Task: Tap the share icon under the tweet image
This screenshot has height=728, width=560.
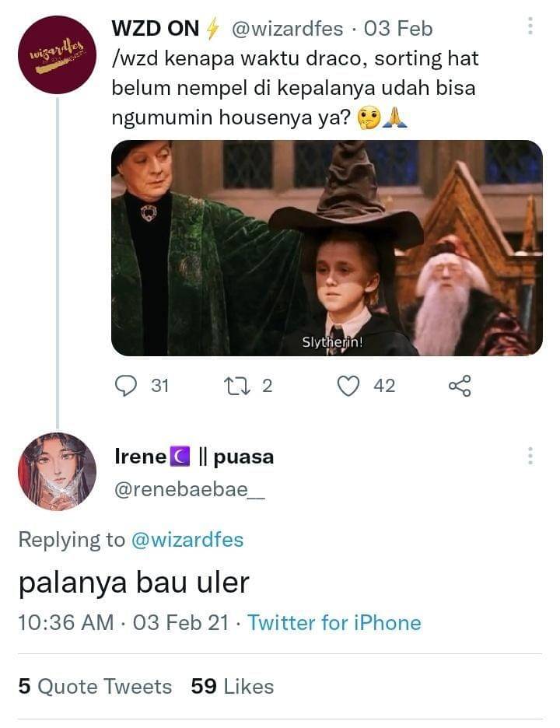Action: (460, 386)
